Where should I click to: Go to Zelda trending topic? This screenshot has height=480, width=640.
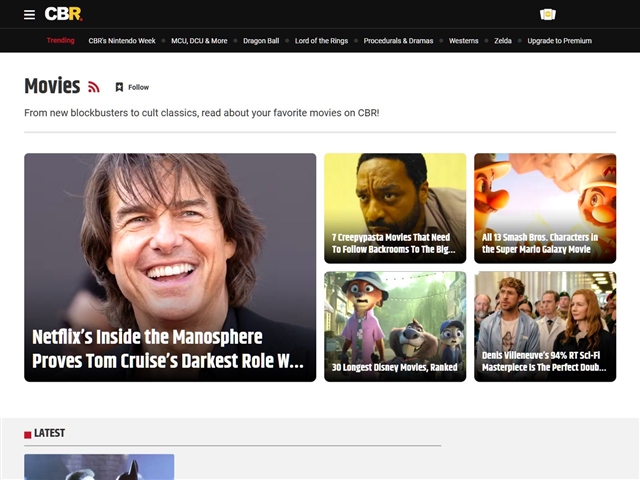click(x=503, y=41)
